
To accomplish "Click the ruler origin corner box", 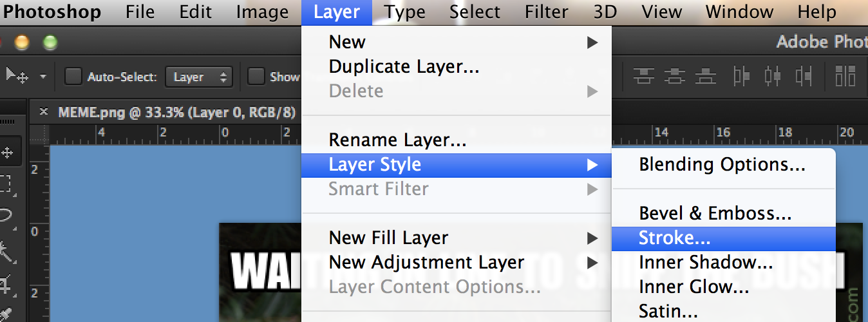I will pos(39,133).
